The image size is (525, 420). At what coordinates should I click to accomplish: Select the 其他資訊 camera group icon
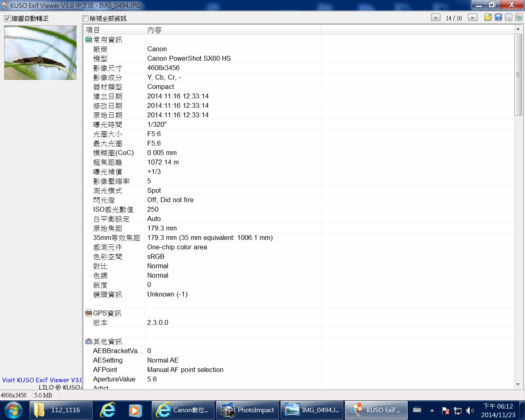coord(89,341)
